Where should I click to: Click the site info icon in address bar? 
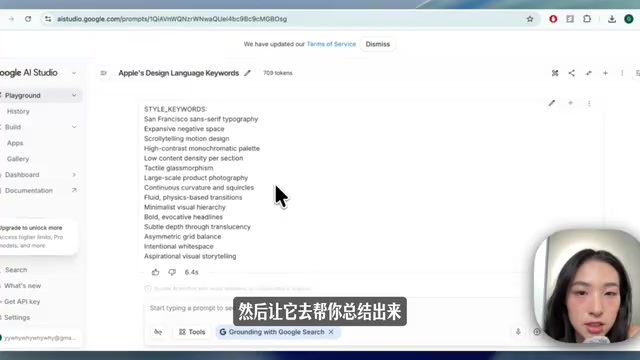(x=48, y=19)
